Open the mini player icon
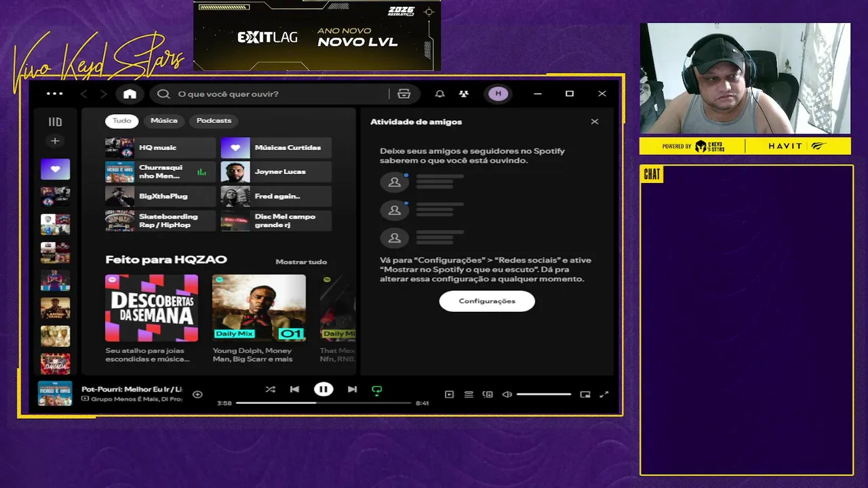This screenshot has height=488, width=868. [x=585, y=394]
